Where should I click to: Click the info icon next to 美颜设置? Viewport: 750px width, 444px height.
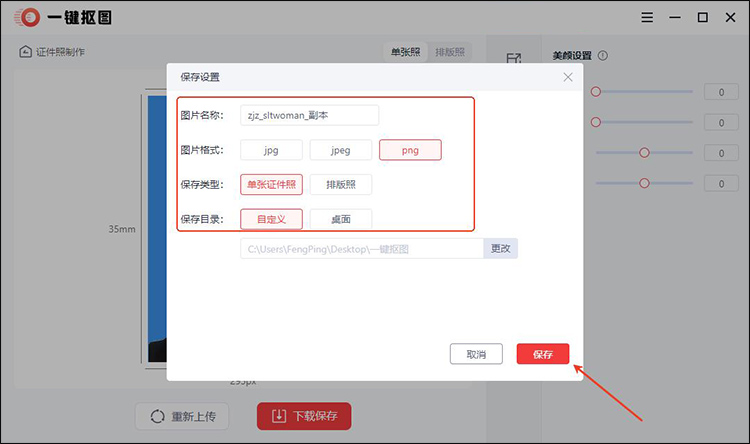click(x=603, y=56)
